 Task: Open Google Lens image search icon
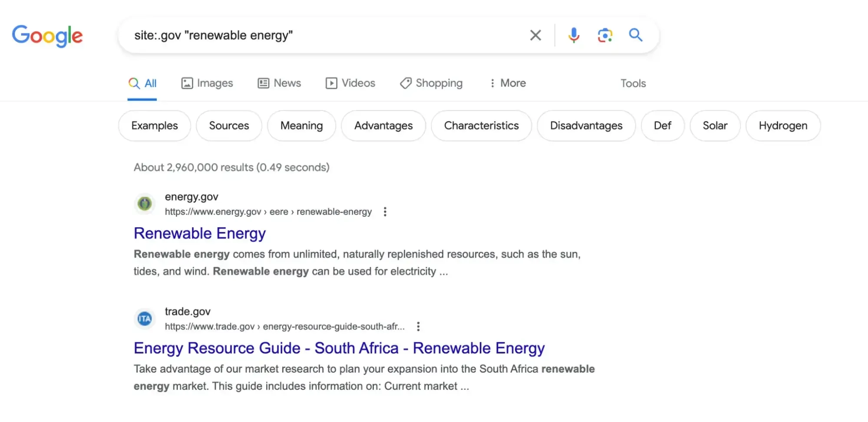click(605, 35)
